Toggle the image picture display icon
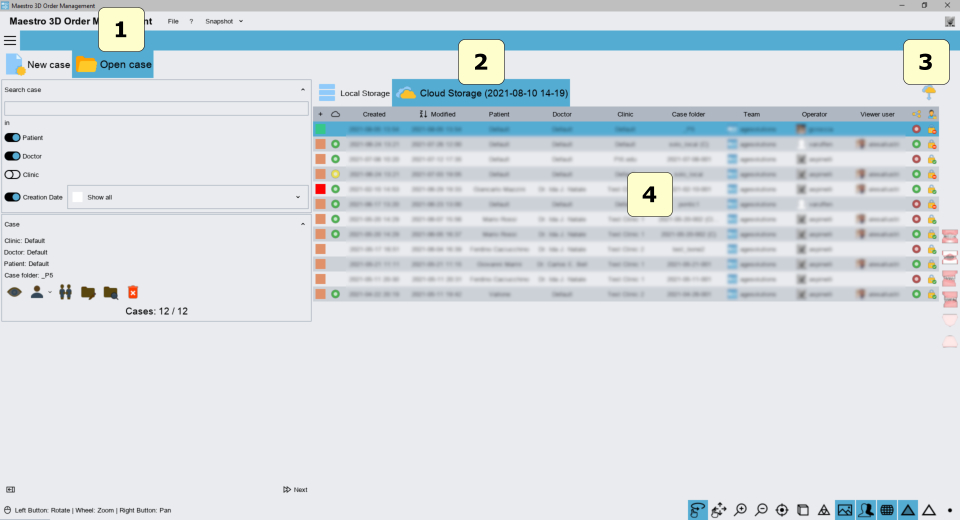960x520 pixels. [x=845, y=510]
